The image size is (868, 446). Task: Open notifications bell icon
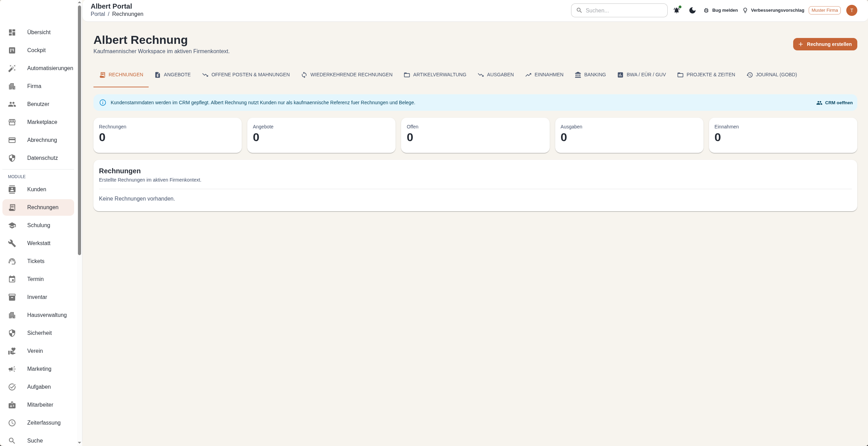677,10
